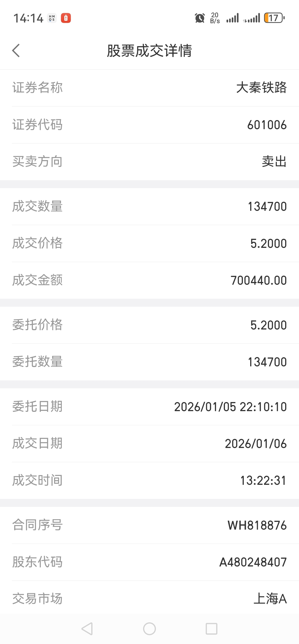Tap the HM OS status icon
299x644 pixels.
tap(52, 18)
